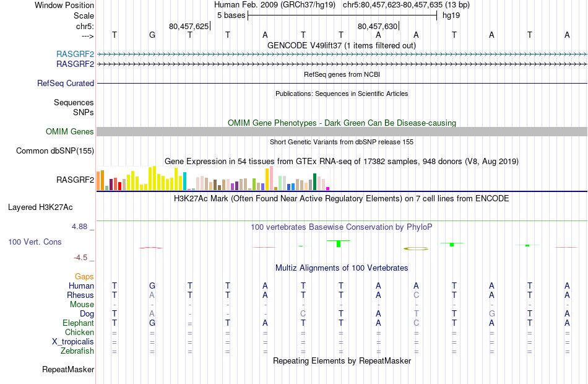Click the 4.88 PhyloP scale value
Image resolution: width=588 pixels, height=384 pixels.
coord(79,226)
